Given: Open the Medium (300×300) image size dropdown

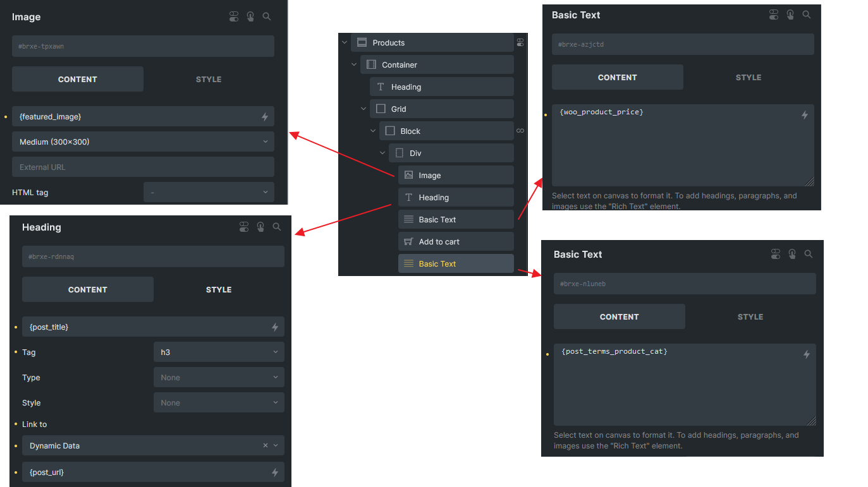Looking at the screenshot, I should [x=143, y=142].
